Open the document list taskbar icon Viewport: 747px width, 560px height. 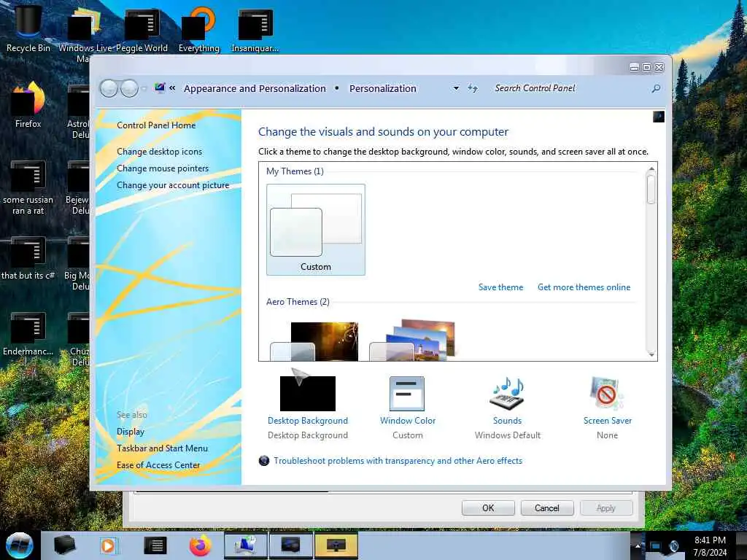(x=155, y=545)
